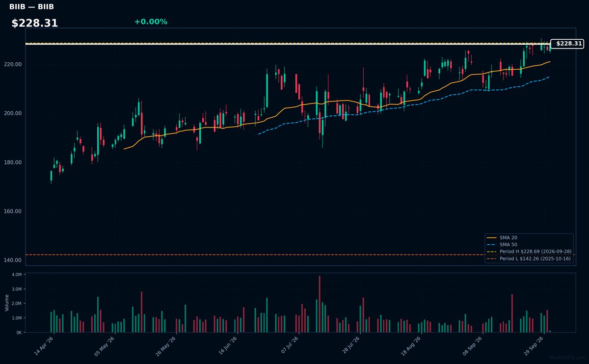Click the 08 Sep '26 date label
This screenshot has width=589, height=364.
(x=472, y=346)
